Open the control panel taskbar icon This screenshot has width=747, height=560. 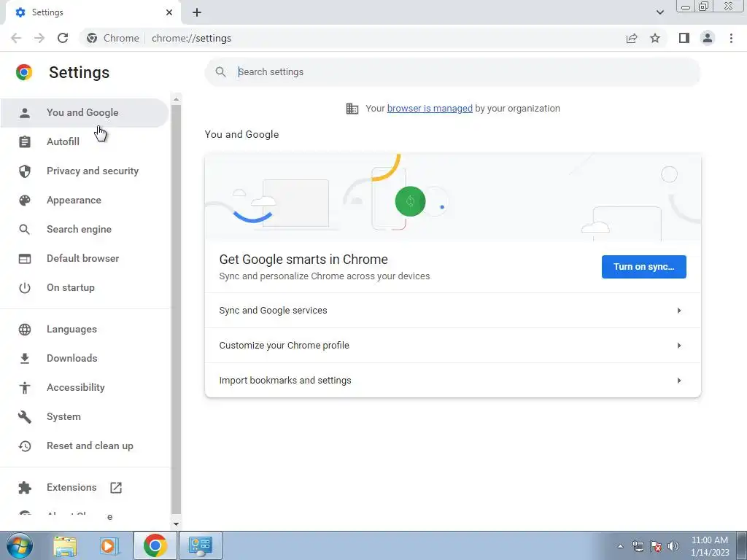[x=201, y=545]
